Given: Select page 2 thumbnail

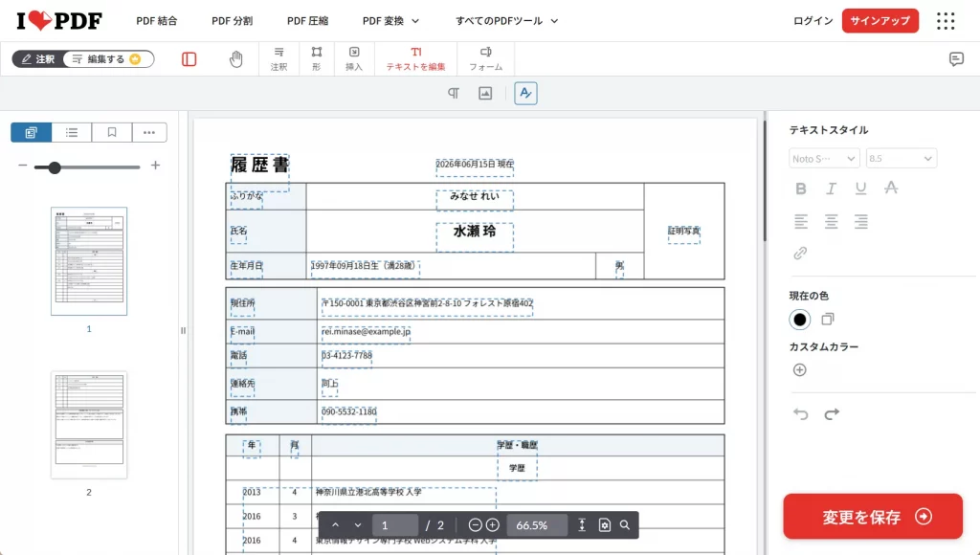Looking at the screenshot, I should pos(89,425).
